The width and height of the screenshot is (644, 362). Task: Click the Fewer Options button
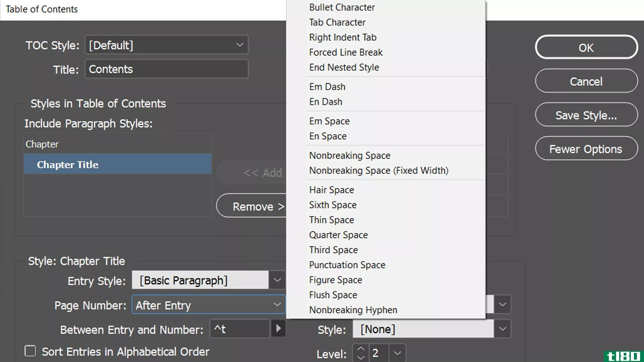pos(586,149)
